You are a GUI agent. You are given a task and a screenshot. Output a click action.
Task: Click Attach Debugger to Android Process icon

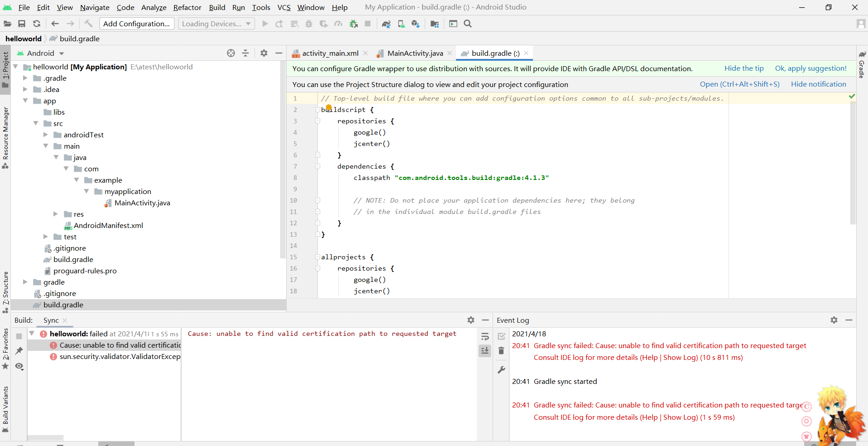tap(354, 24)
